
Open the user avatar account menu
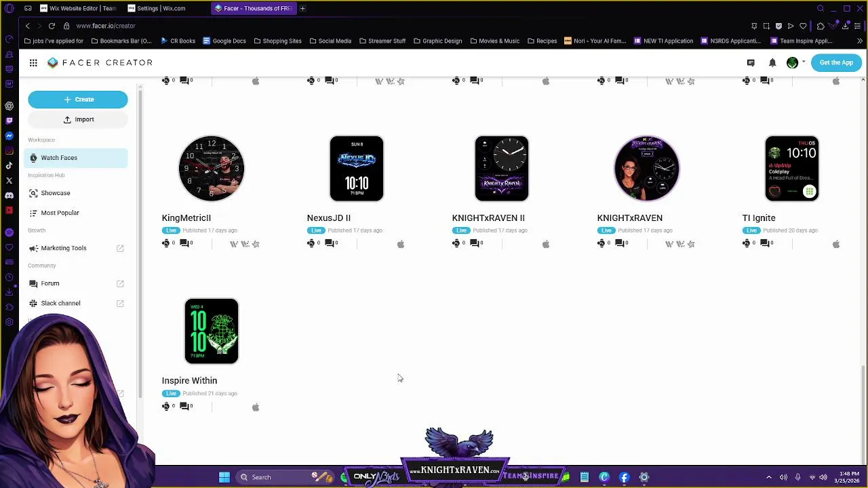[x=792, y=62]
